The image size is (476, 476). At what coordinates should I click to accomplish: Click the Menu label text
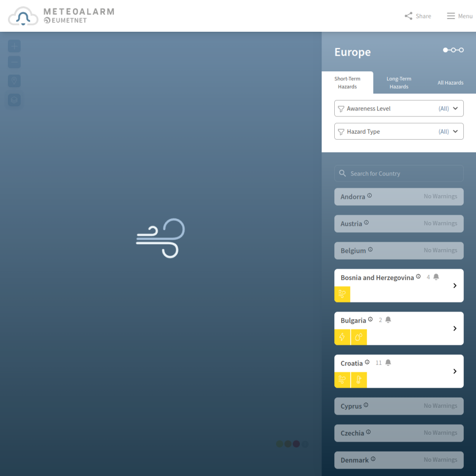[465, 16]
